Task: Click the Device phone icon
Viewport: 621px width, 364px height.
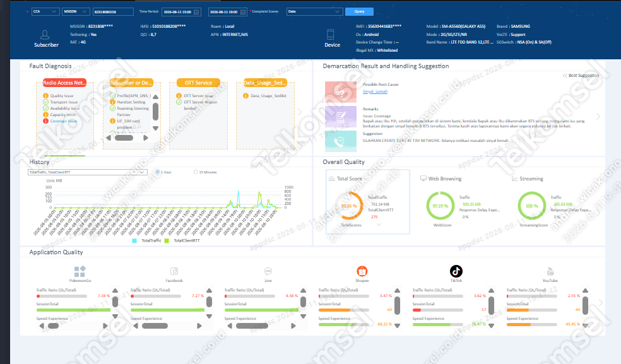Action: pos(330,35)
